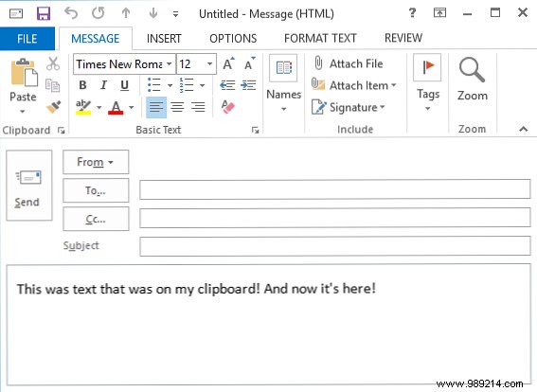Select the MESSAGE ribbon tab
The height and width of the screenshot is (392, 537).
click(x=96, y=38)
